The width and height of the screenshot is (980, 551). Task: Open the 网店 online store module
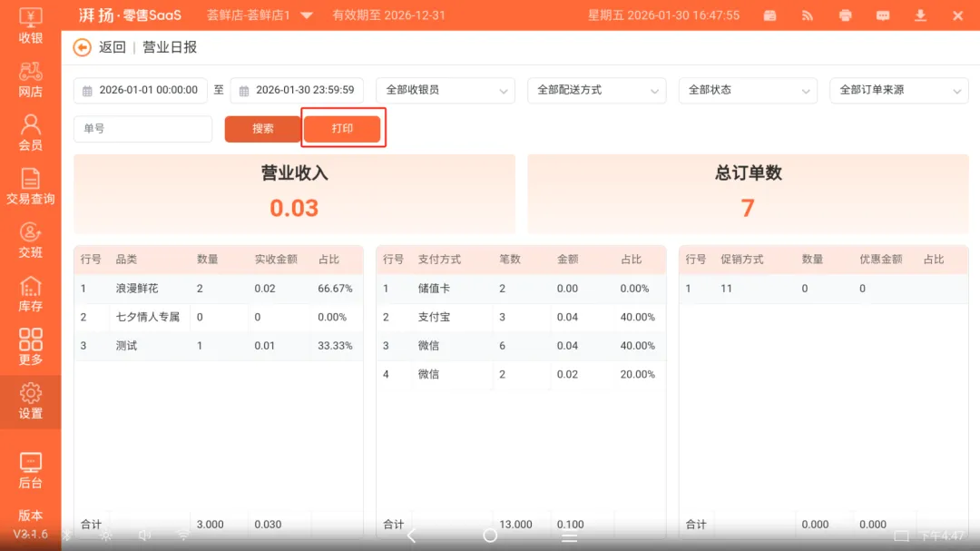click(x=30, y=80)
